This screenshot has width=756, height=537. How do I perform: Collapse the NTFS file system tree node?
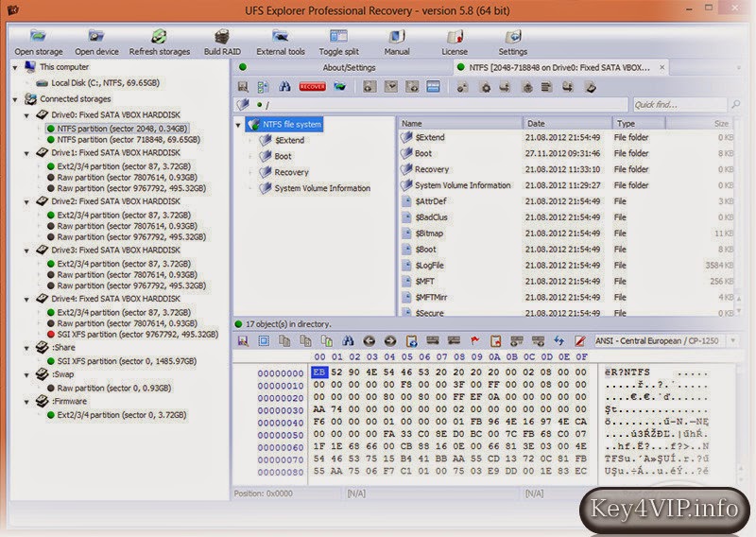click(238, 125)
